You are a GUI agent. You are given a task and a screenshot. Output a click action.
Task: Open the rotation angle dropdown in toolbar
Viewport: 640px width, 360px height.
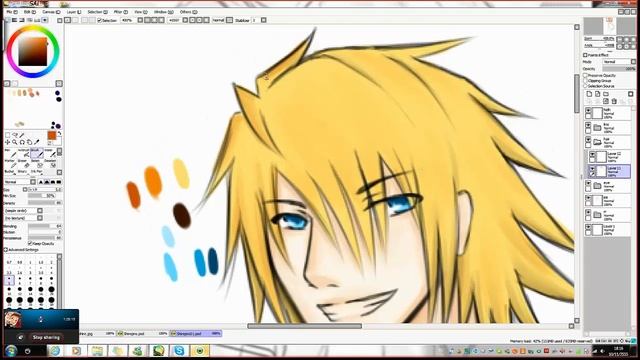click(x=185, y=20)
